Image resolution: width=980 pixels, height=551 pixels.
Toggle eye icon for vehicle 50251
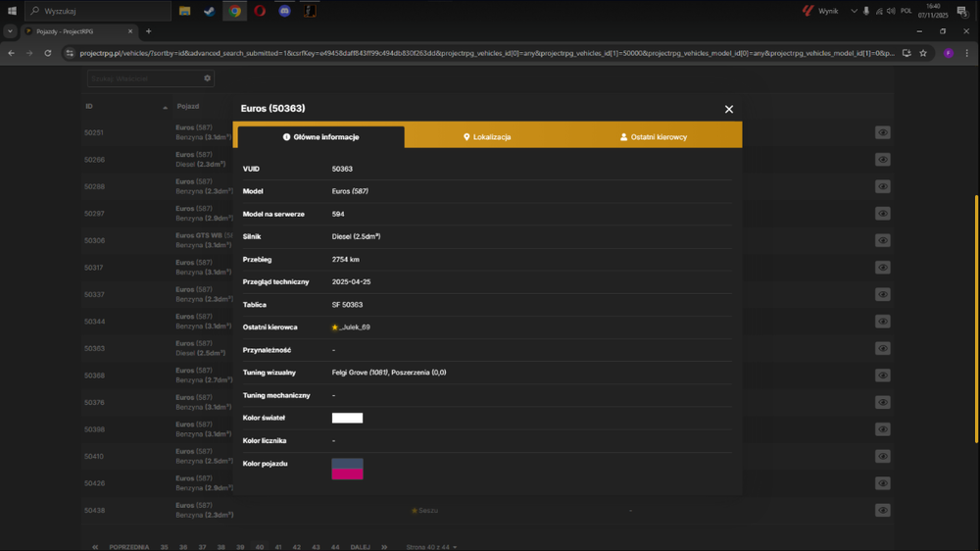(883, 132)
